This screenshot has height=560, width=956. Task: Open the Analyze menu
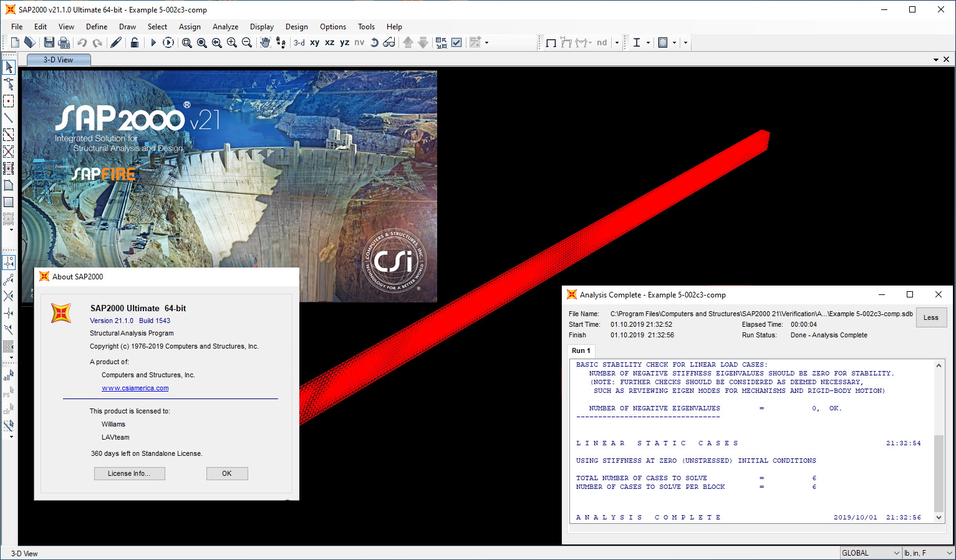[225, 27]
